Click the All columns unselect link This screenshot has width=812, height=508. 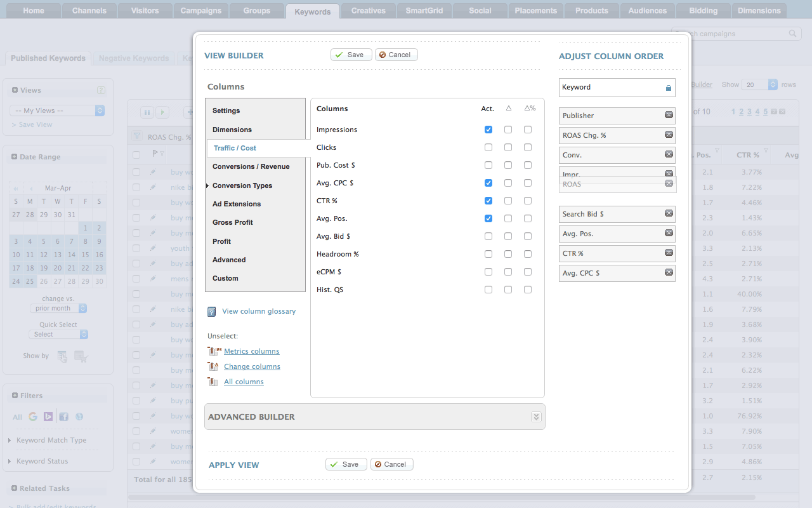244,382
